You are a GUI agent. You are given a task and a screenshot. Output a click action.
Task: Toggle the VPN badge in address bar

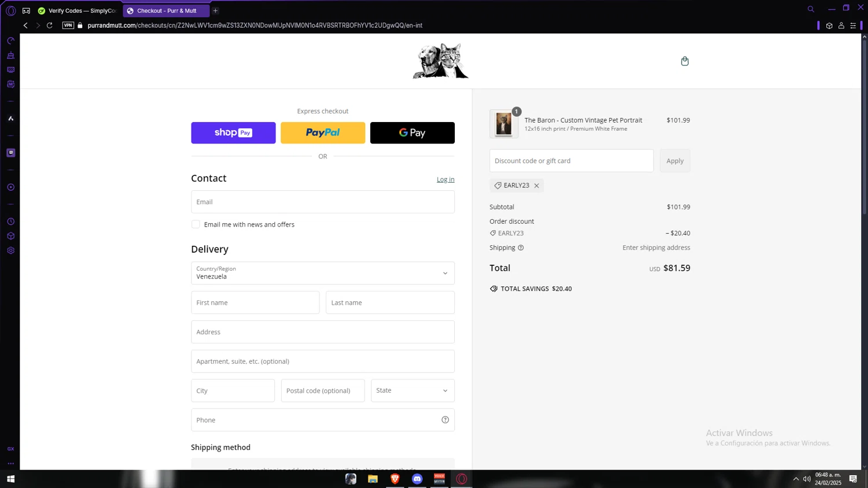[x=68, y=25]
